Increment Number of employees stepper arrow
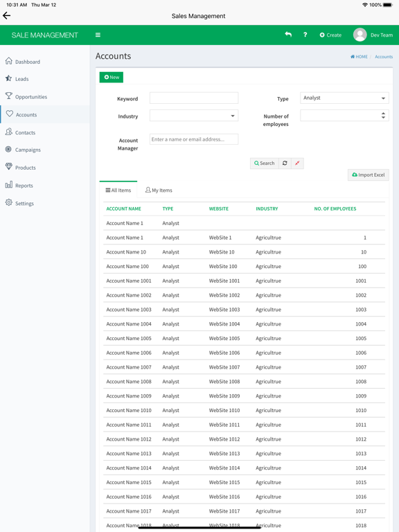399x532 pixels. pos(383,114)
